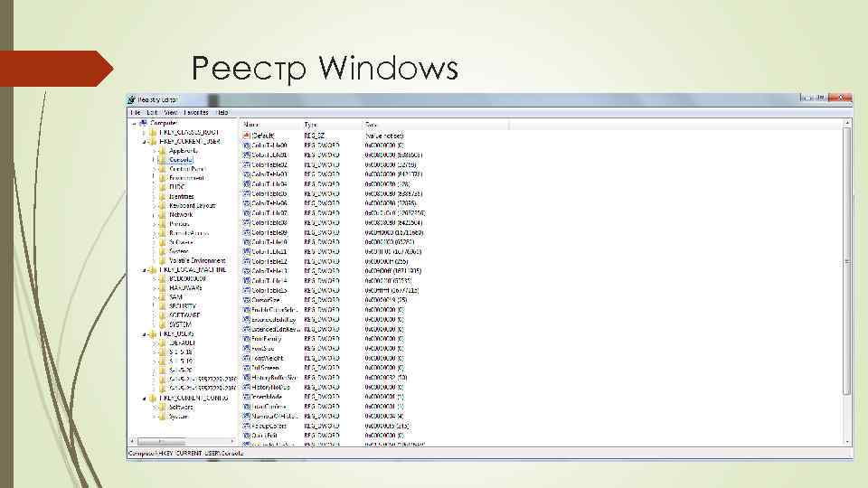
Task: Select the HKEY_USERS tree item
Action: click(176, 334)
